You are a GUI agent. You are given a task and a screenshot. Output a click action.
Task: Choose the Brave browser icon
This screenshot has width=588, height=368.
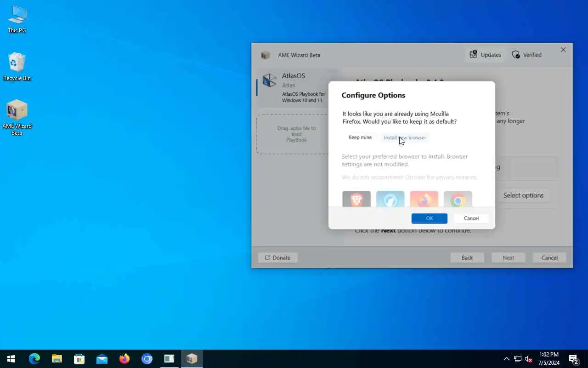click(356, 199)
